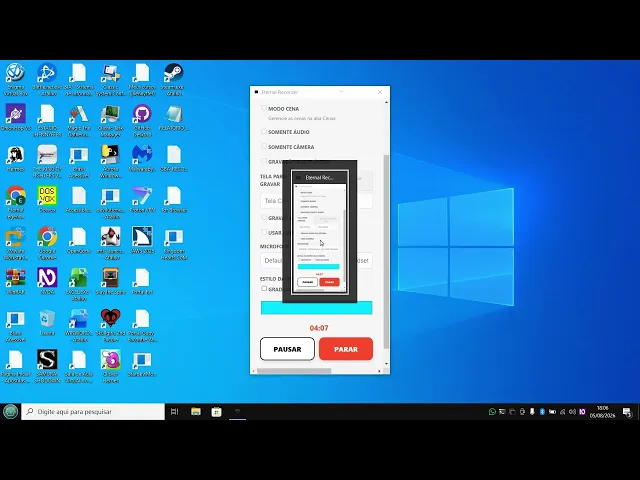
Task: Click the cyan recording bar
Action: pos(316,308)
